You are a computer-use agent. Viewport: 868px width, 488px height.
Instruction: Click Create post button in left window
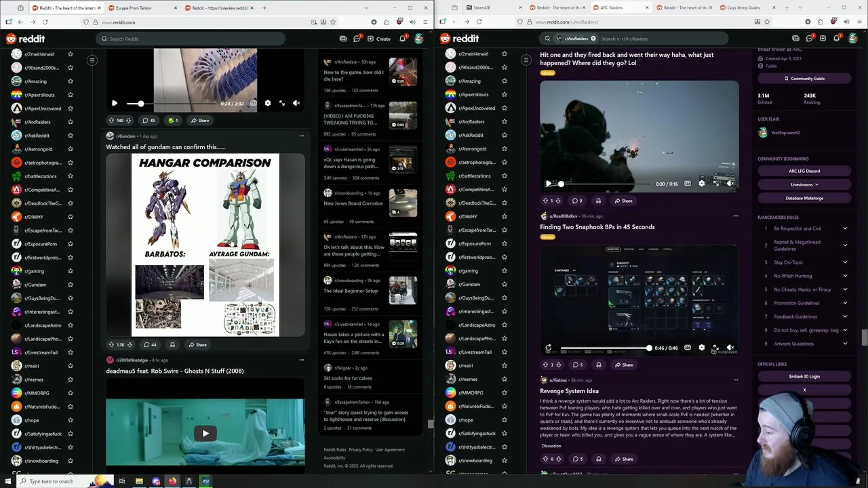(x=379, y=39)
